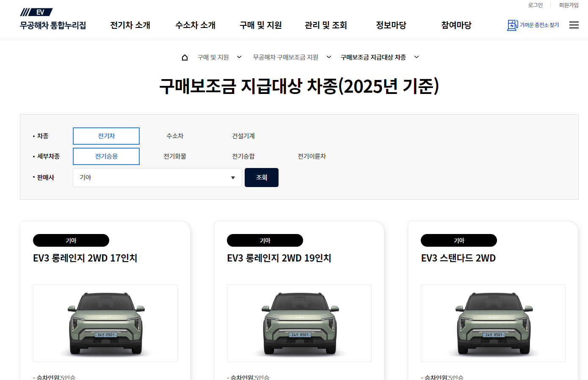
Task: Click the 기아 badge on the first vehicle card
Action: 71,240
